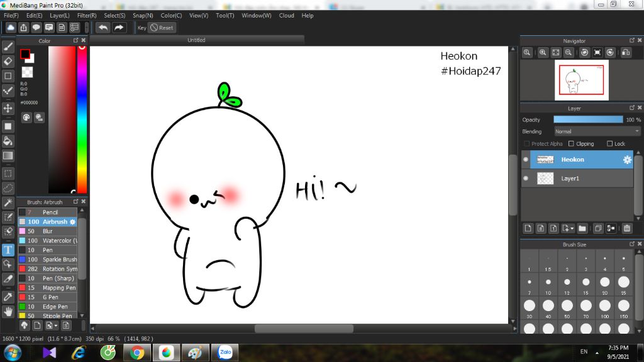644x362 pixels.
Task: Select the Sparkle Brush
Action: pos(48,260)
